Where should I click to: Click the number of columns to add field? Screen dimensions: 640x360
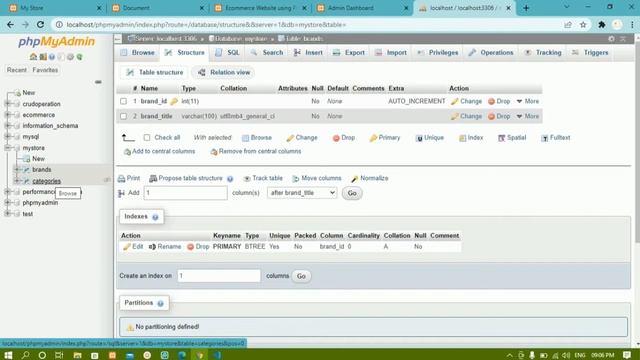tap(185, 193)
